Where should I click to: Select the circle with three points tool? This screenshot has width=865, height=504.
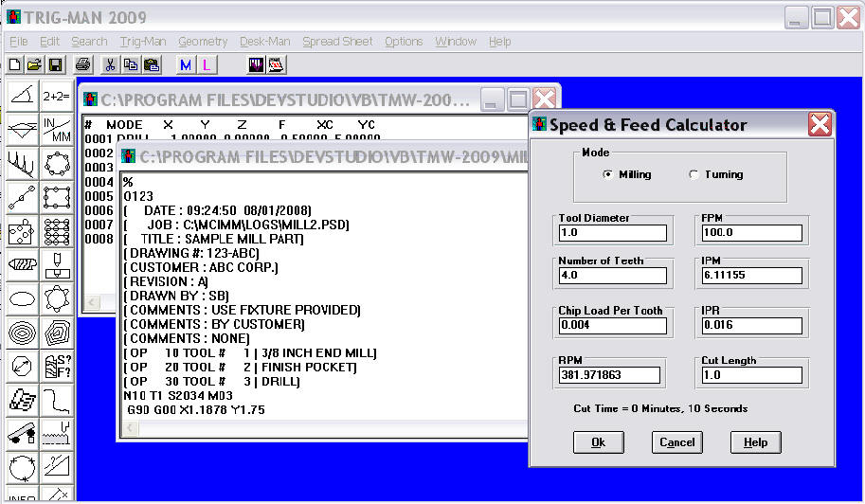(x=22, y=467)
